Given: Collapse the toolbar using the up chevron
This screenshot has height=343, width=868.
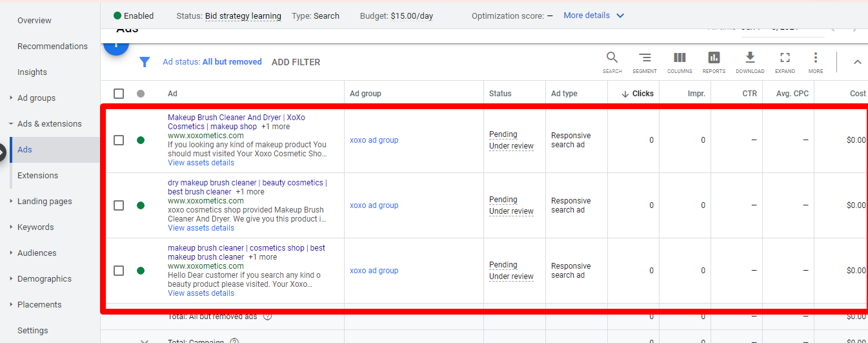Looking at the screenshot, I should [857, 62].
